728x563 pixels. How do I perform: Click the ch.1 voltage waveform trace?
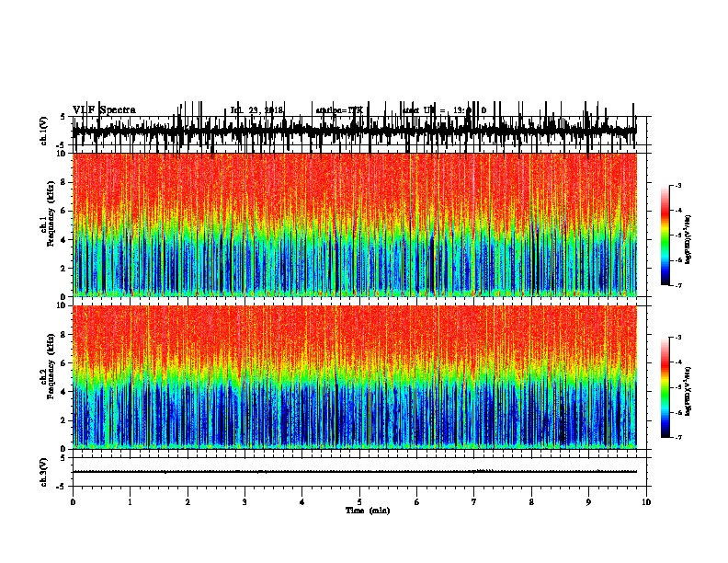point(355,130)
